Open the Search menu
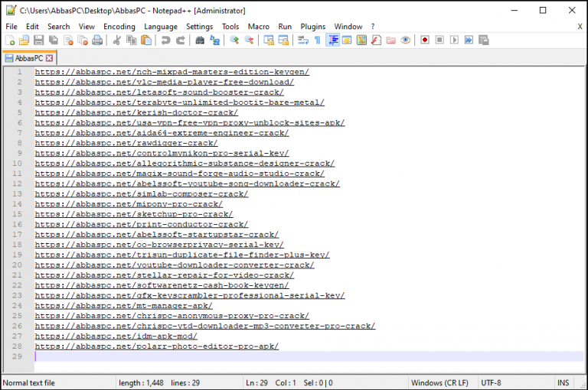The image size is (588, 390). pos(58,27)
